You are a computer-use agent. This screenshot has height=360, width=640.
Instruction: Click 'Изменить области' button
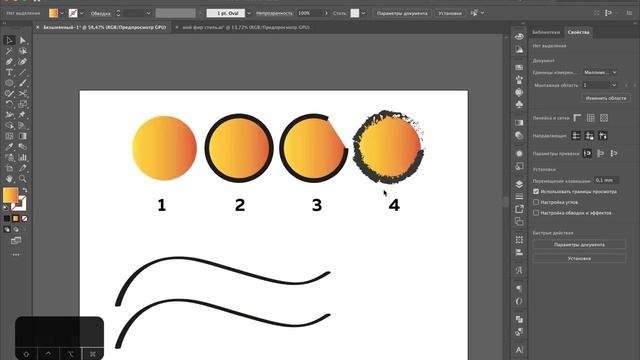point(606,98)
